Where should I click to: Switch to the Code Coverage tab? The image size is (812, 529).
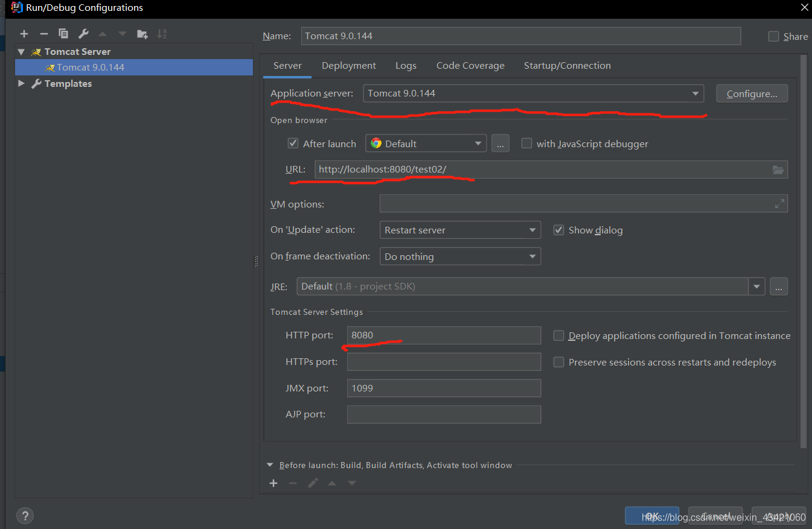tap(470, 66)
